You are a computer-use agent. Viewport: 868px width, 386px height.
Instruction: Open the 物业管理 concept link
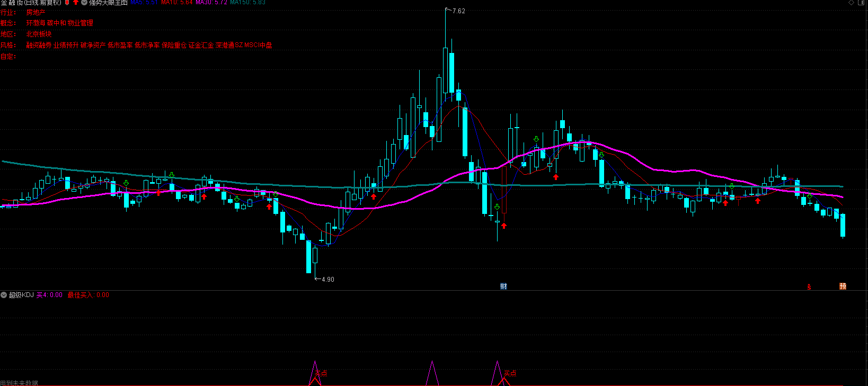click(x=81, y=23)
